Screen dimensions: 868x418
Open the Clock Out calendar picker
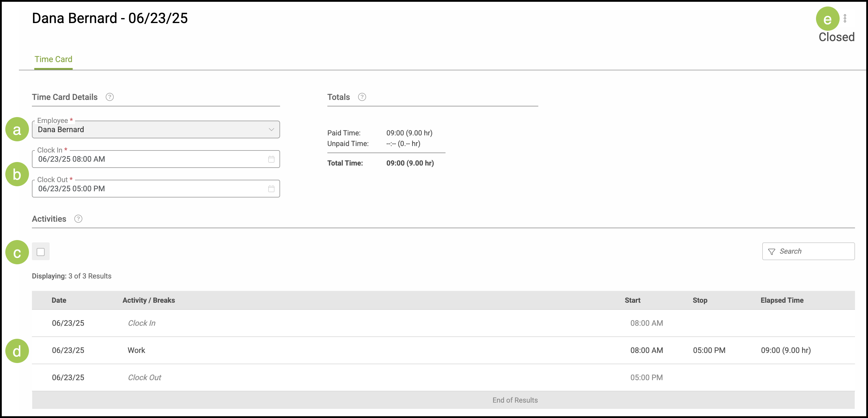[271, 189]
